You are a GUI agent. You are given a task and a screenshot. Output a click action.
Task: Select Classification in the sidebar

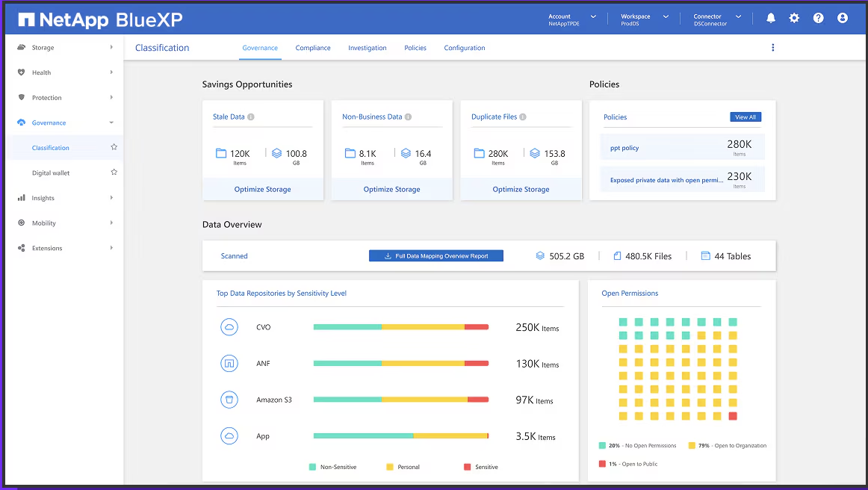50,148
